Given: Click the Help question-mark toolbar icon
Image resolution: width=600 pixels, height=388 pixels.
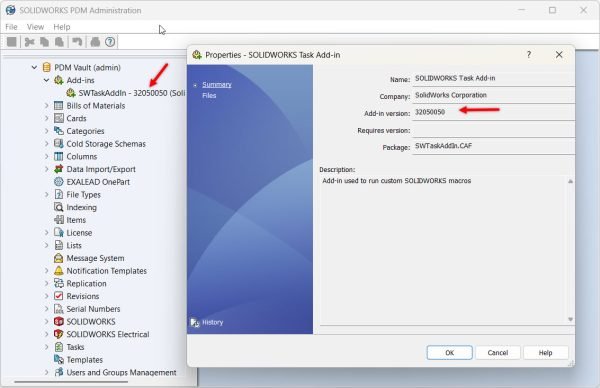Looking at the screenshot, I should [x=110, y=42].
